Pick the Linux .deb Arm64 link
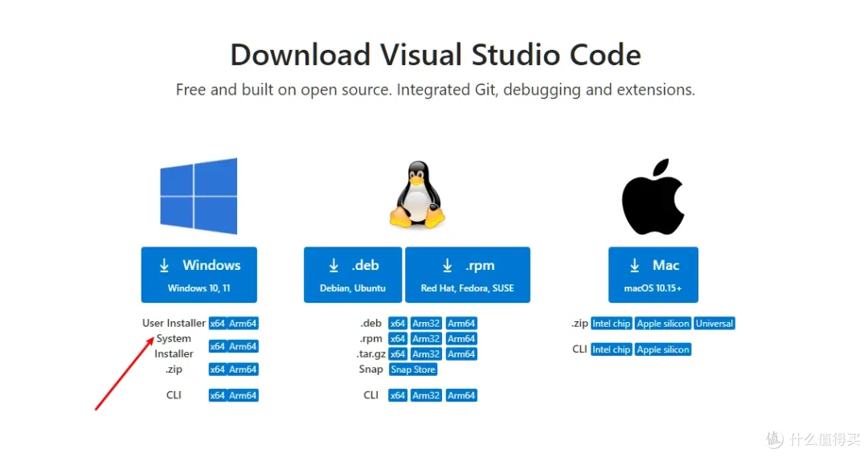Viewport: 868px width, 457px height. point(461,323)
